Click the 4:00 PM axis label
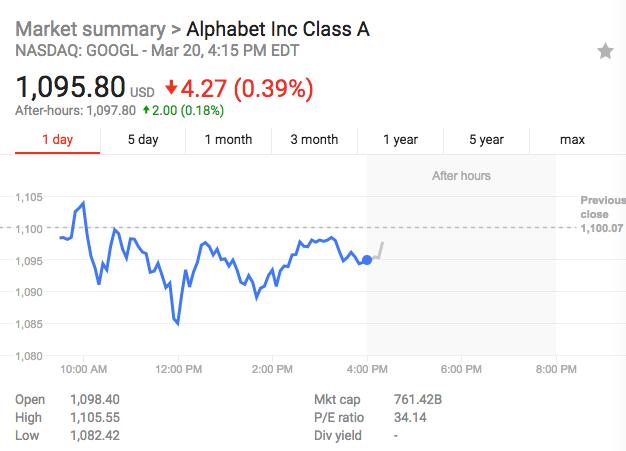The height and width of the screenshot is (451, 626). pos(367,369)
